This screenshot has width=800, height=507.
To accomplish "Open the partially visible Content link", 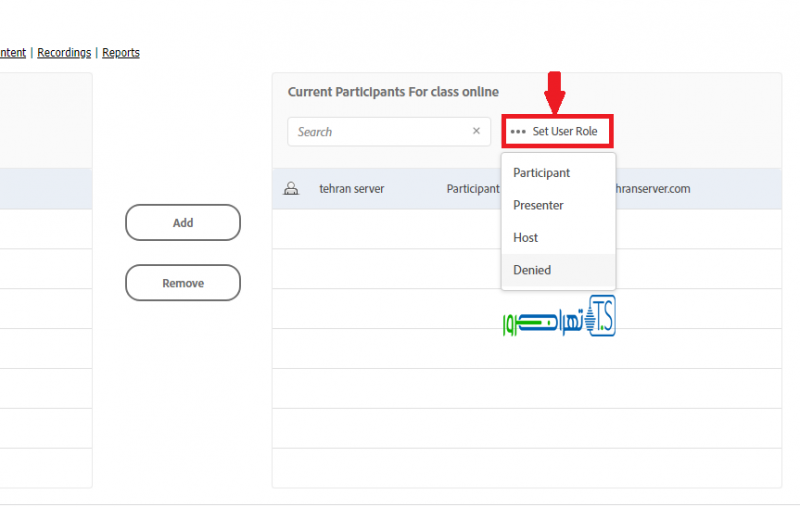I will (x=12, y=53).
